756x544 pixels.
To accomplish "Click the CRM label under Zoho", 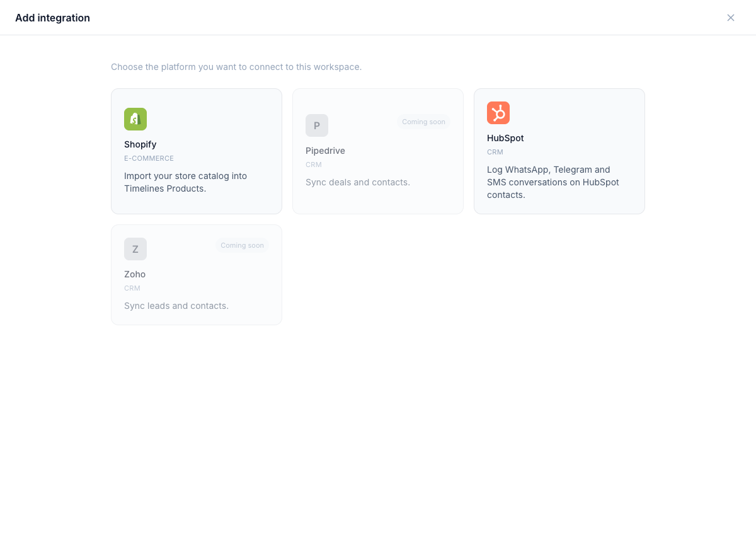I will click(132, 288).
